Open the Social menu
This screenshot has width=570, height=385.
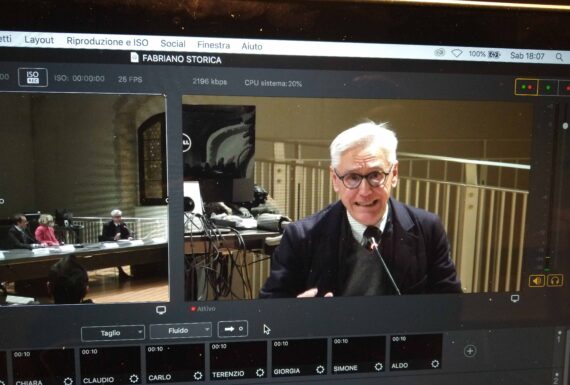pyautogui.click(x=173, y=44)
